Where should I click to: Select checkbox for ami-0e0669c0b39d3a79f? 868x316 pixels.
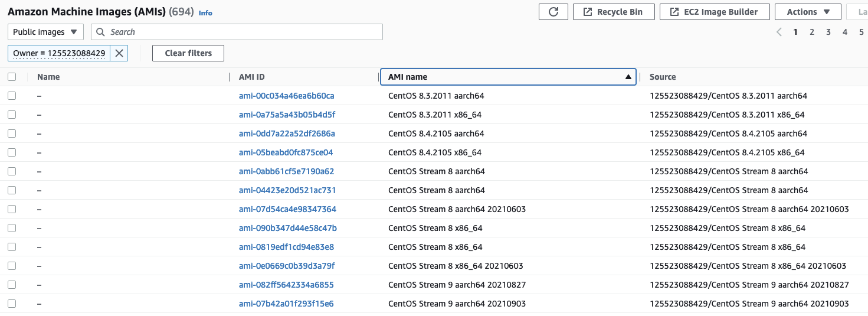(12, 266)
